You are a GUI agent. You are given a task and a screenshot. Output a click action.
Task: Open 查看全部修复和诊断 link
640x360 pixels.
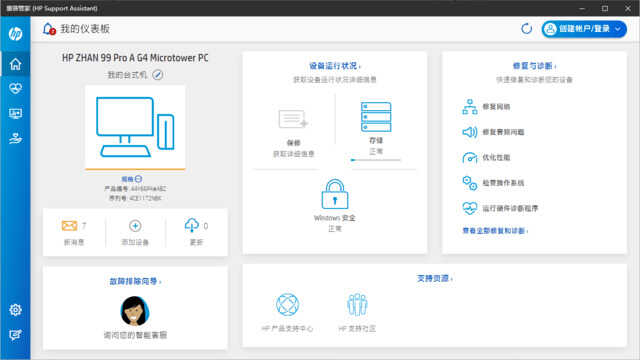pos(495,231)
